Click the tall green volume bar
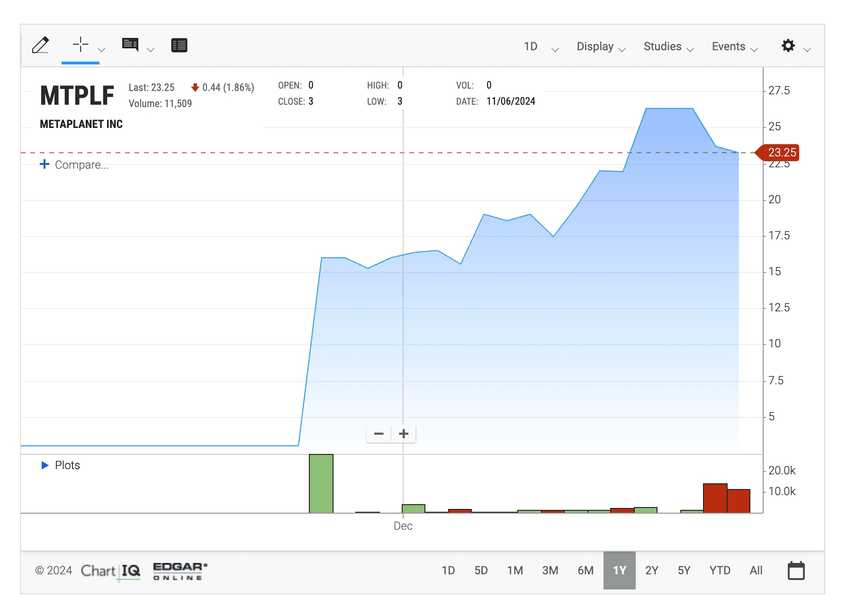The width and height of the screenshot is (847, 616). tap(321, 483)
